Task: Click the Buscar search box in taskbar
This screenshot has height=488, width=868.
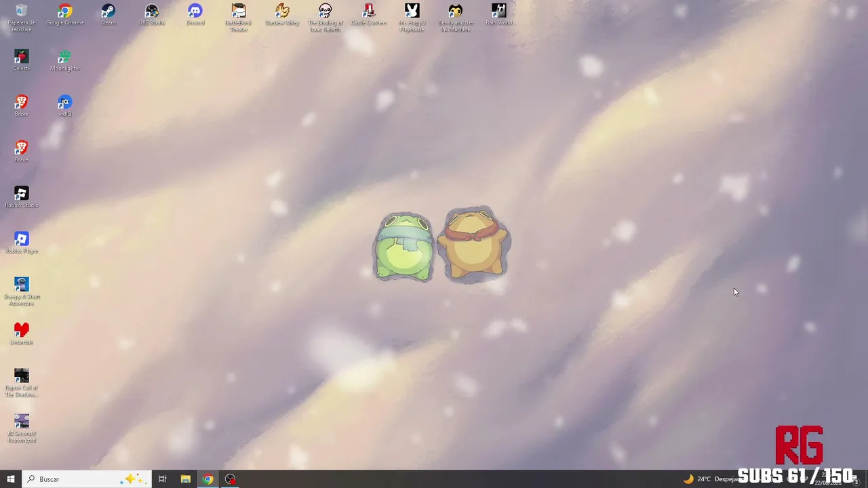Action: pyautogui.click(x=86, y=479)
